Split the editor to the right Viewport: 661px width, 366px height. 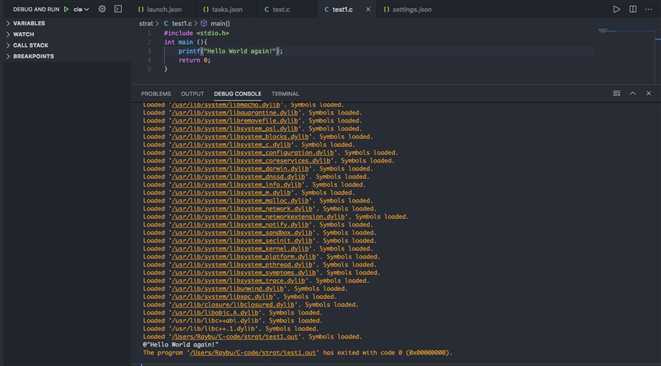pyautogui.click(x=633, y=9)
